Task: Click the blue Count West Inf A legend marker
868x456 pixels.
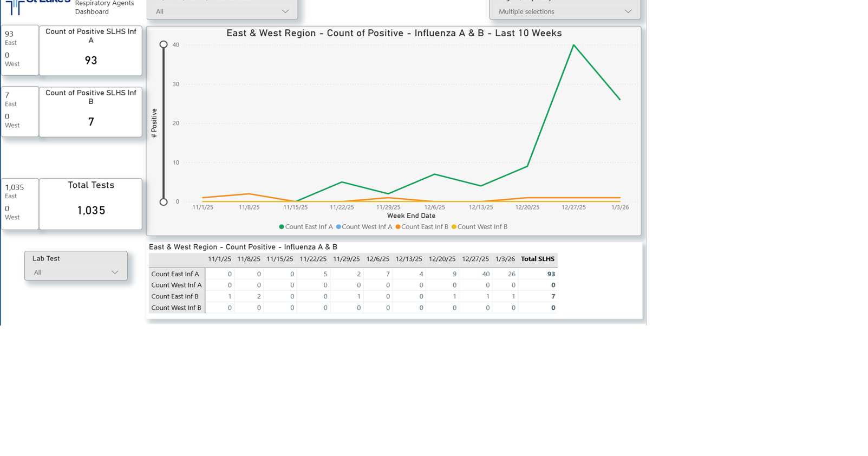Action: tap(338, 227)
